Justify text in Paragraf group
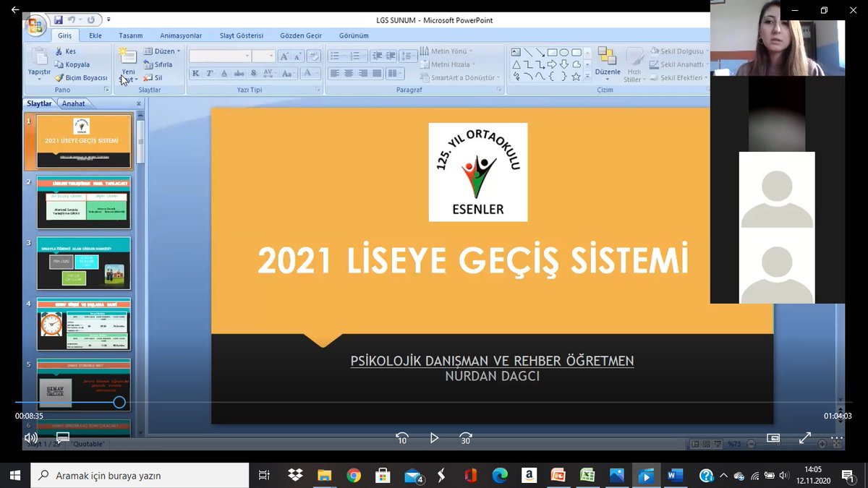The height and width of the screenshot is (488, 868). [x=377, y=73]
